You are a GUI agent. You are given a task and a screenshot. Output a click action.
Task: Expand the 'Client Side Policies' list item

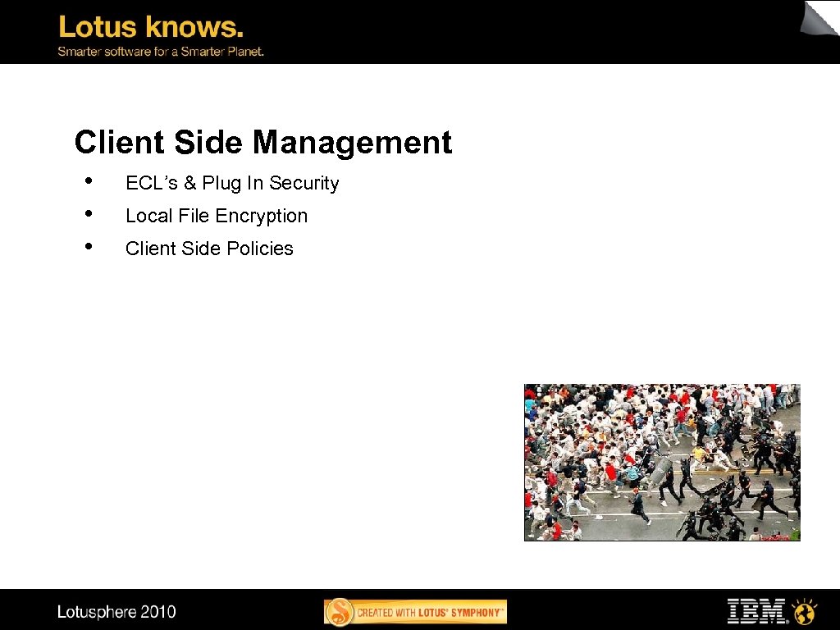point(209,249)
